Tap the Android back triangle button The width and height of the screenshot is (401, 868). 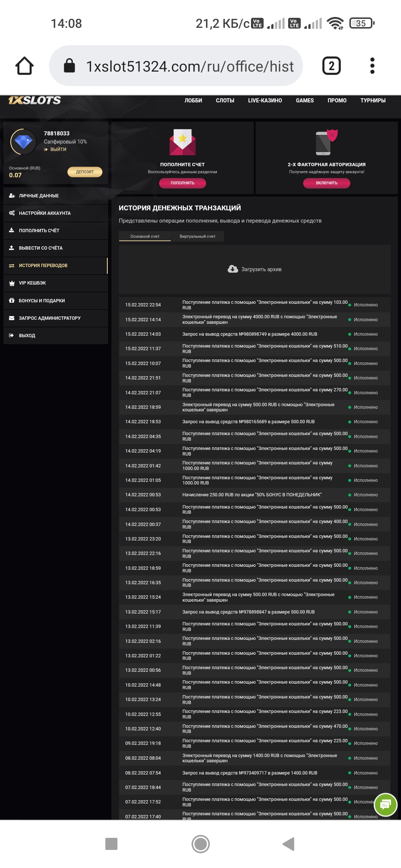(x=288, y=844)
